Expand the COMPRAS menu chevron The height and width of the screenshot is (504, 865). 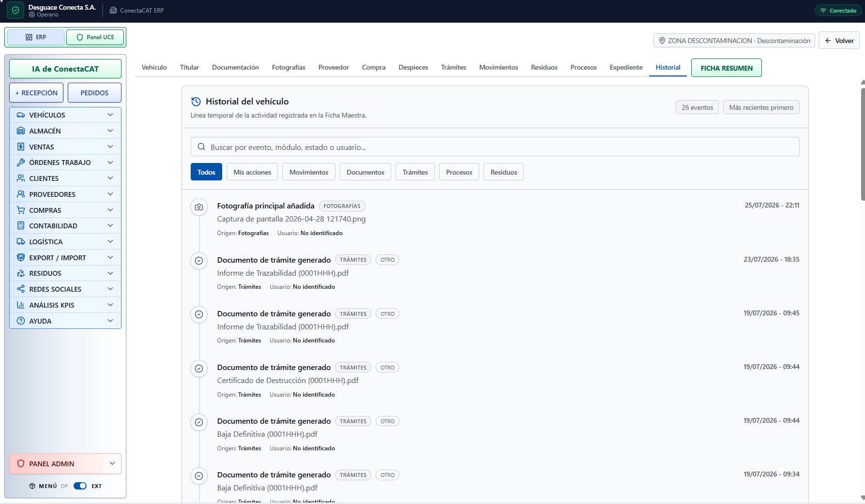tap(110, 210)
